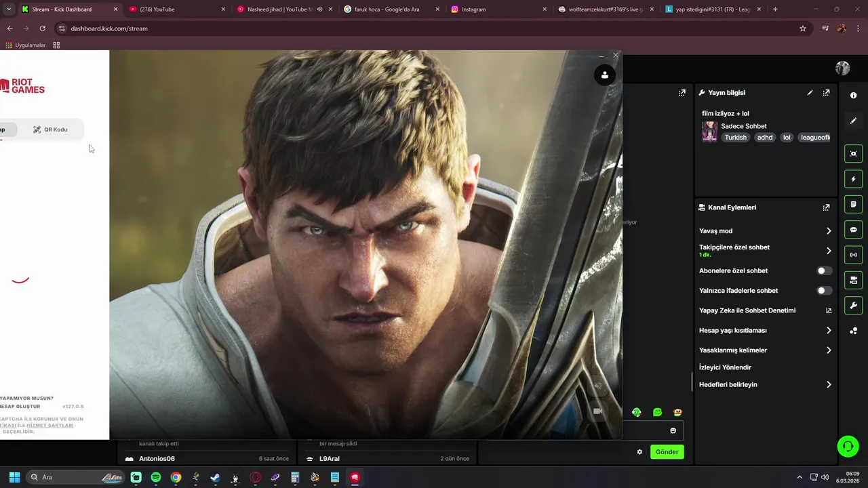
Task: Toggle Yalnızca ifadelerle sohbet switch
Action: [823, 291]
